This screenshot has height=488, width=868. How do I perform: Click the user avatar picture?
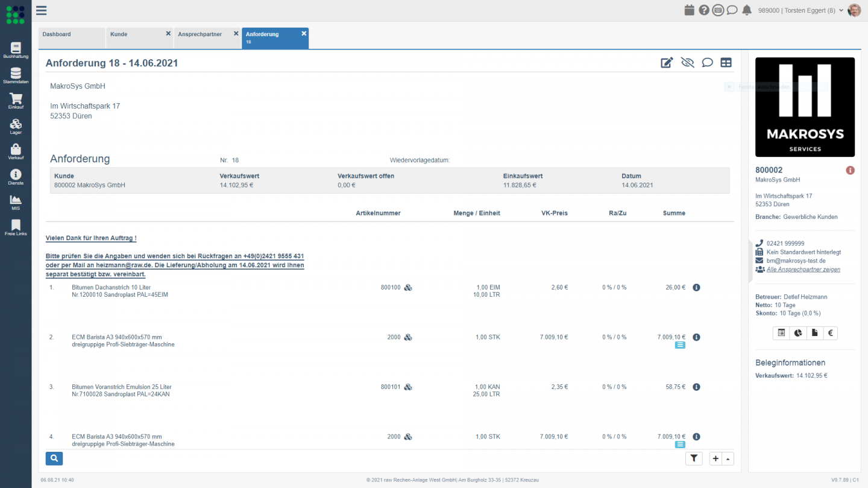click(x=854, y=10)
